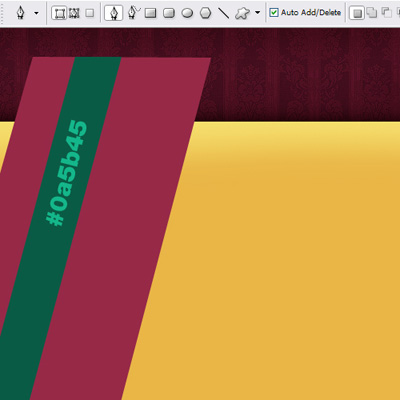Select the Rounded Rectangle shape tool

(169, 13)
